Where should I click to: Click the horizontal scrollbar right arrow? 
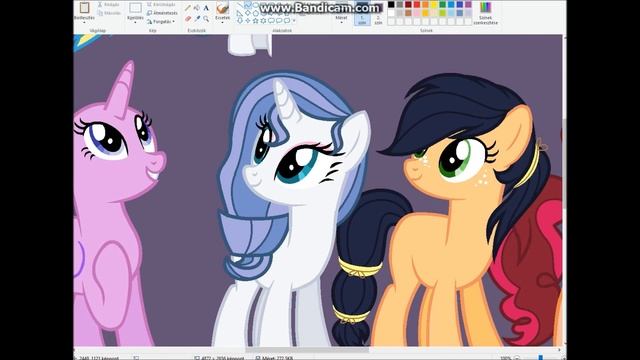pyautogui.click(x=559, y=349)
